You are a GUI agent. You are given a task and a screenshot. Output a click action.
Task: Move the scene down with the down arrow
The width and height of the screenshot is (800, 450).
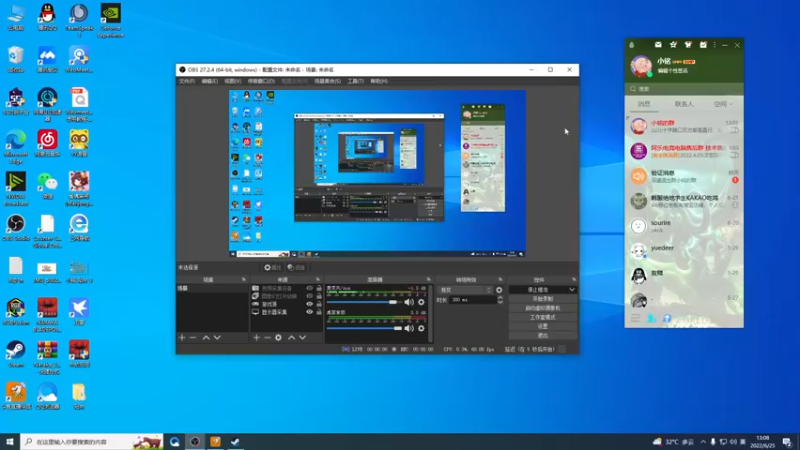(217, 337)
